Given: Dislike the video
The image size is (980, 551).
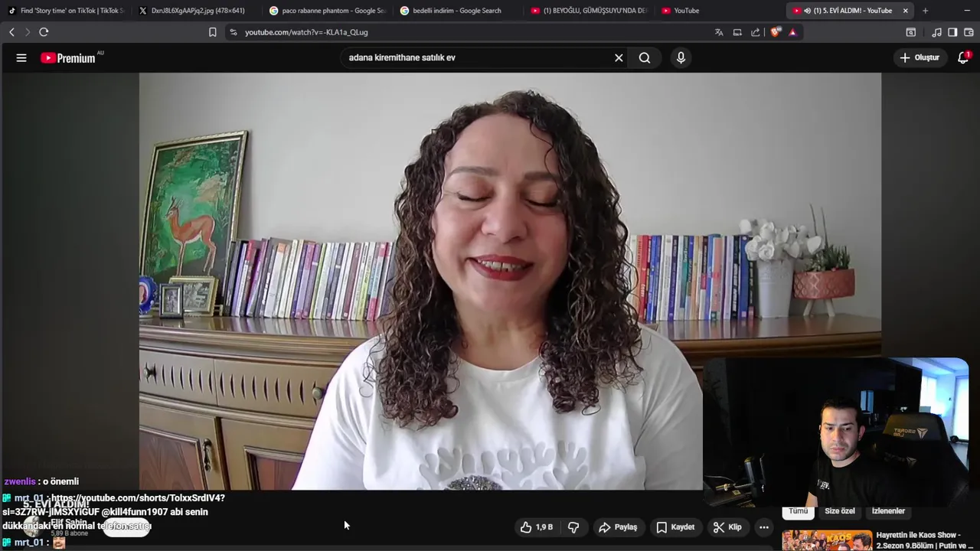Looking at the screenshot, I should pos(573,527).
